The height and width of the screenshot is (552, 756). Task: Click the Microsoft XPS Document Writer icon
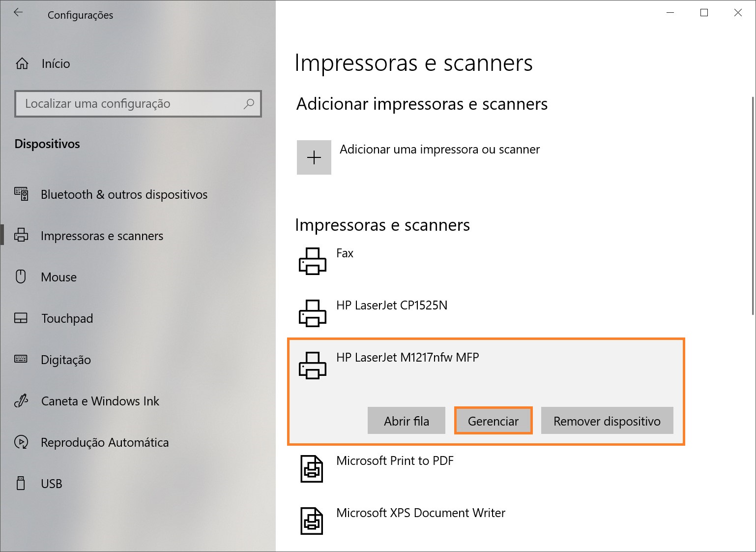312,521
